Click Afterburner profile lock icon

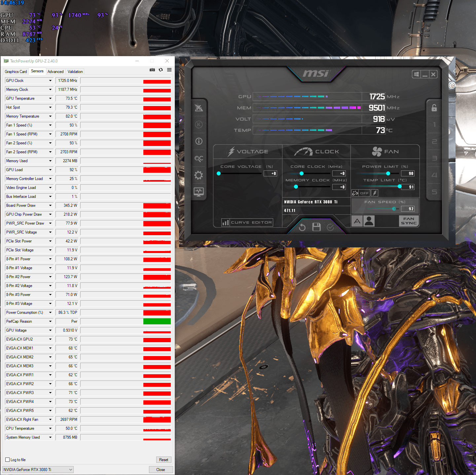(434, 108)
